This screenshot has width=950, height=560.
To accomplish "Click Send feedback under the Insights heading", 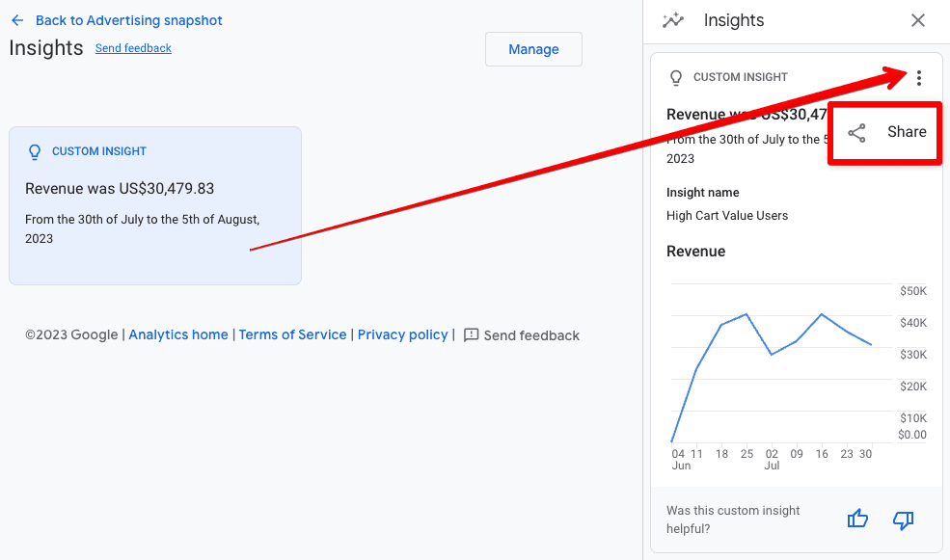I will 133,48.
